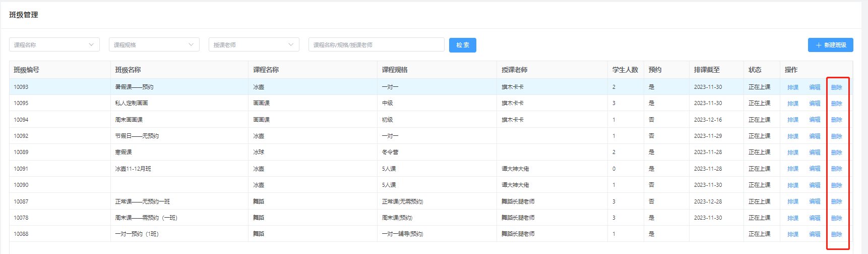Click 排课 for class 10090

(x=793, y=185)
